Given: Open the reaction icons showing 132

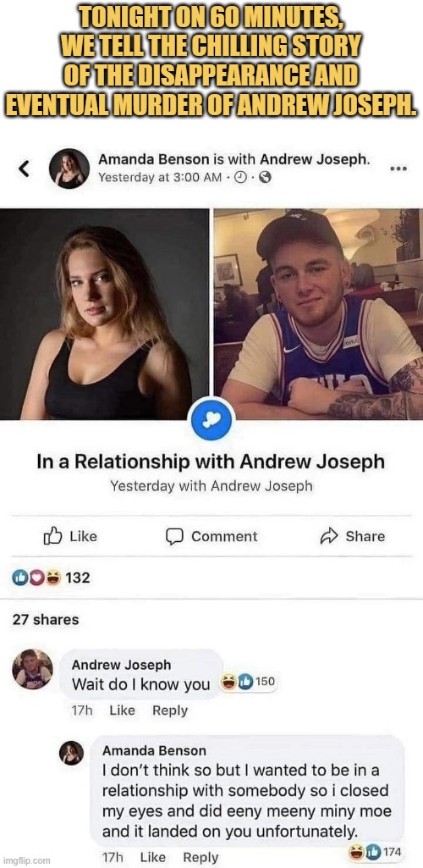Looking at the screenshot, I should point(51,578).
